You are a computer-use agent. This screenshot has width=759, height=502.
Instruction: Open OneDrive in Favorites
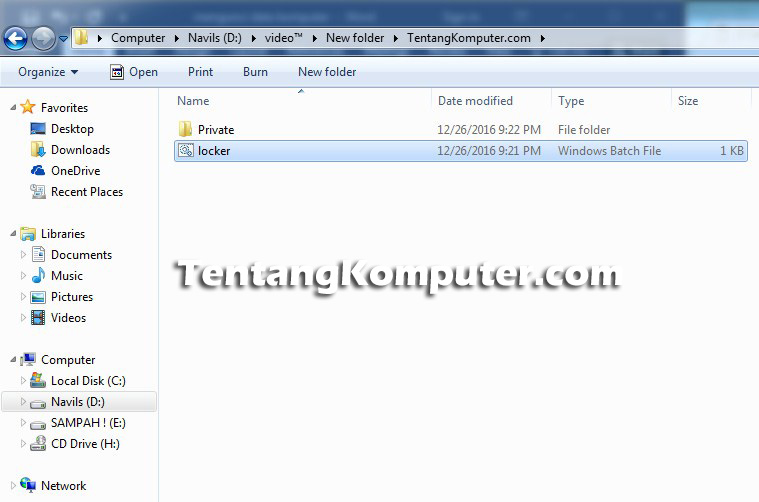pos(76,170)
